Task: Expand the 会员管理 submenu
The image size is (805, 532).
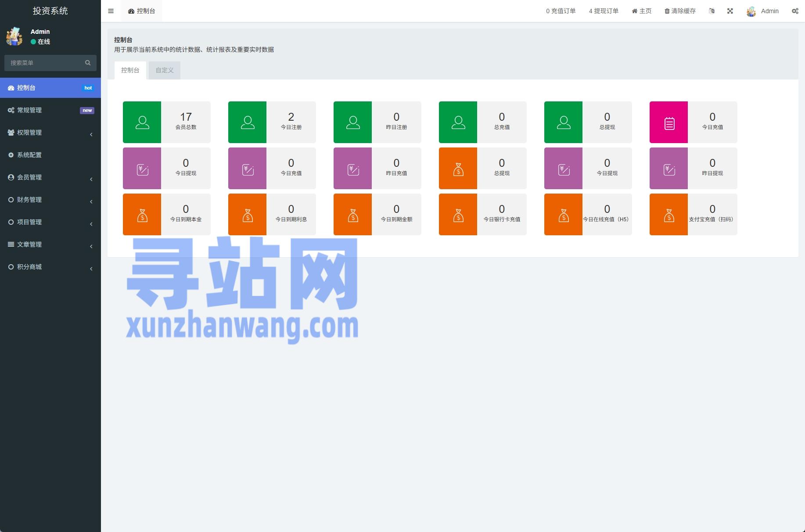Action: pyautogui.click(x=50, y=177)
